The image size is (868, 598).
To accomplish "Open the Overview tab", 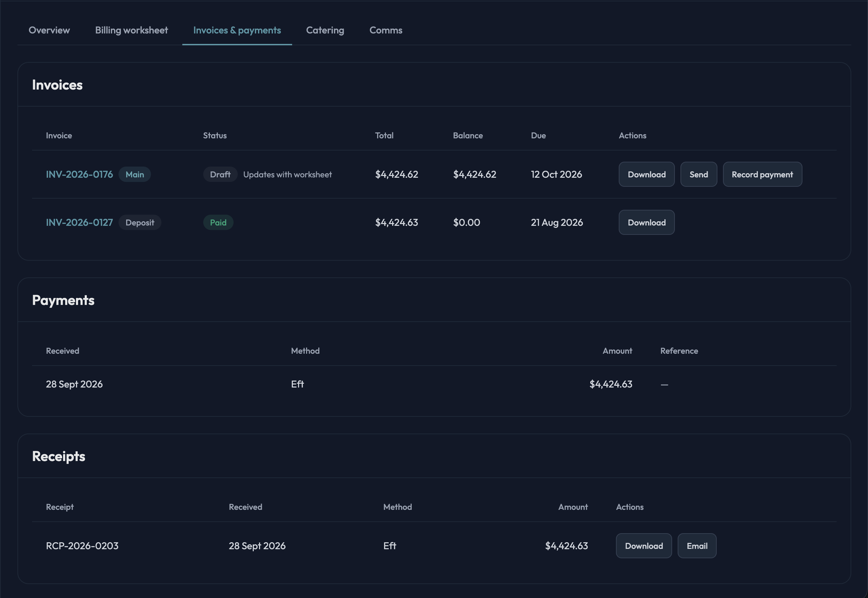I will point(49,30).
